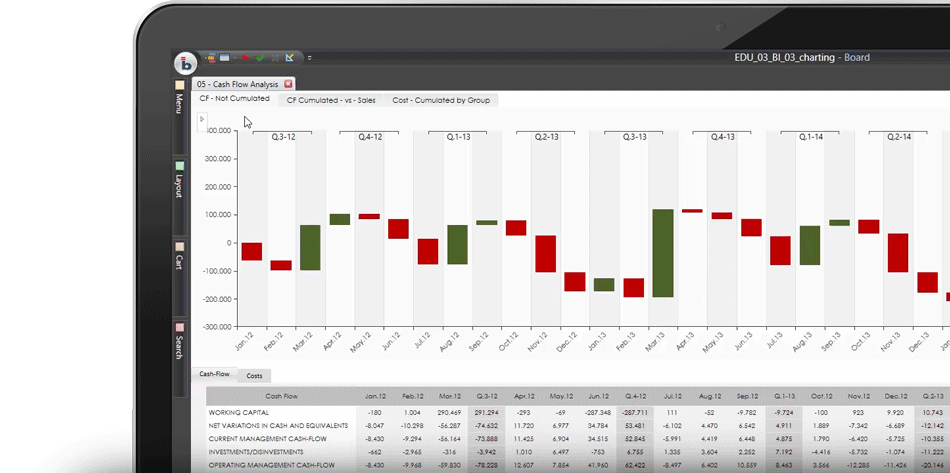
Task: Open the Layout side panel
Action: tap(180, 180)
